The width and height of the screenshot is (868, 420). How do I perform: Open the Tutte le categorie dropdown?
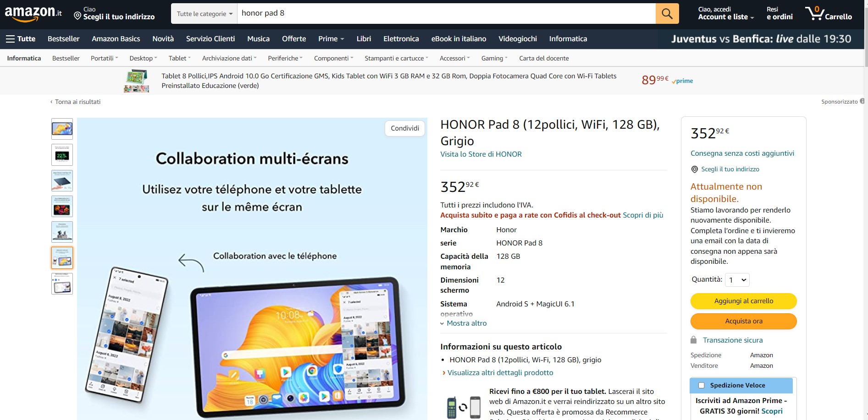204,13
